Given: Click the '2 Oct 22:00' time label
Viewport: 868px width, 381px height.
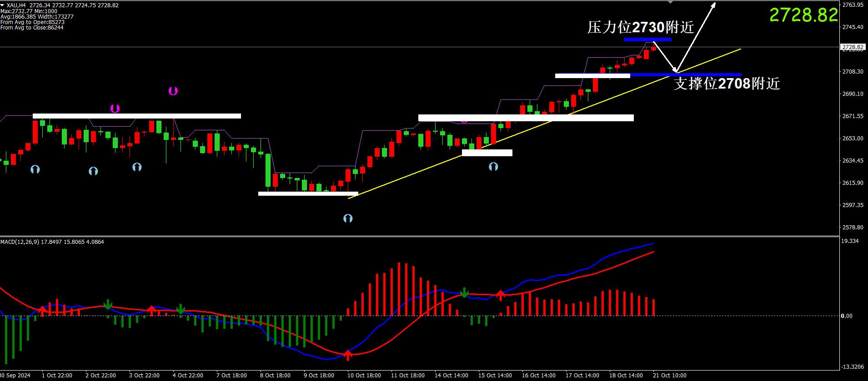Looking at the screenshot, I should pos(100,376).
